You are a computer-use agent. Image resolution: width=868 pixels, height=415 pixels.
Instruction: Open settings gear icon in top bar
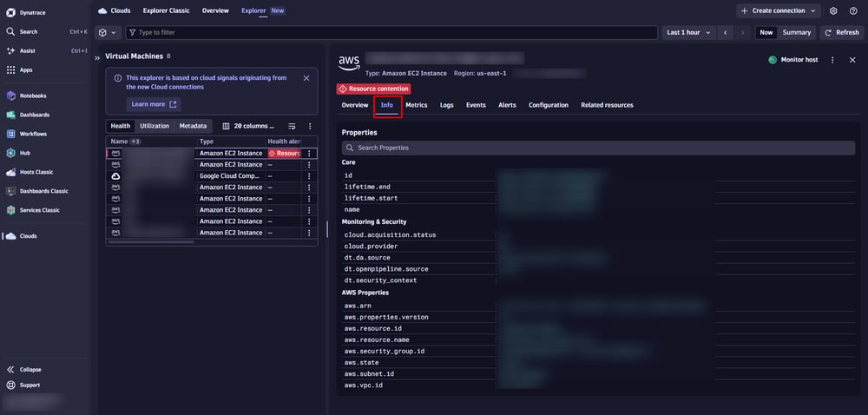pyautogui.click(x=833, y=10)
